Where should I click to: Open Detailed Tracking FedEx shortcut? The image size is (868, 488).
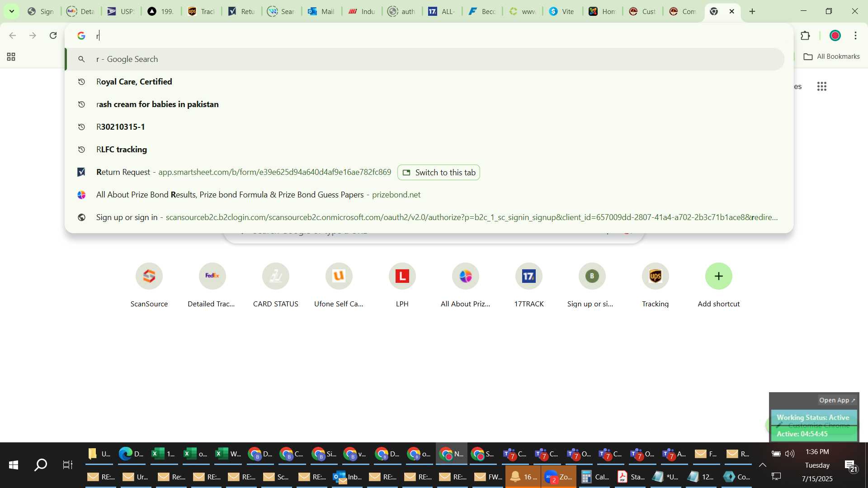212,286
